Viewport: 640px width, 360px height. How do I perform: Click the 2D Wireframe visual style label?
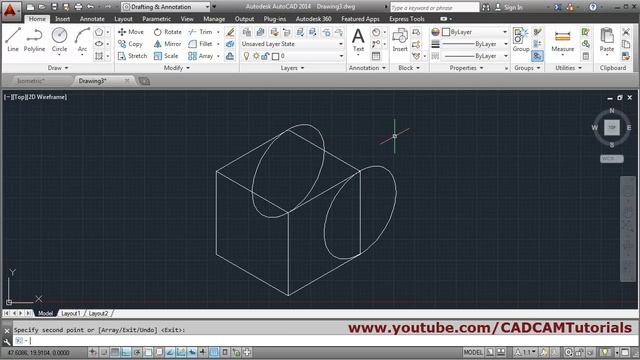pyautogui.click(x=47, y=97)
